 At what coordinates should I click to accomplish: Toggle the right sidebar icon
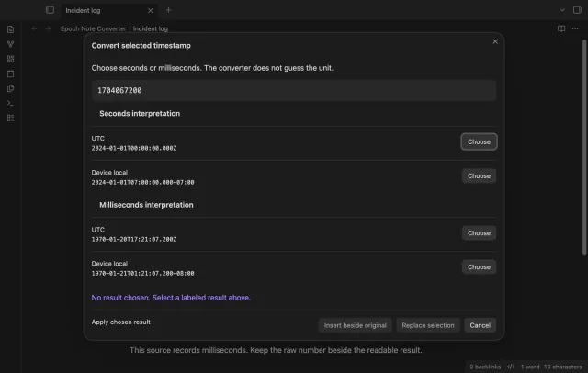coord(577,10)
